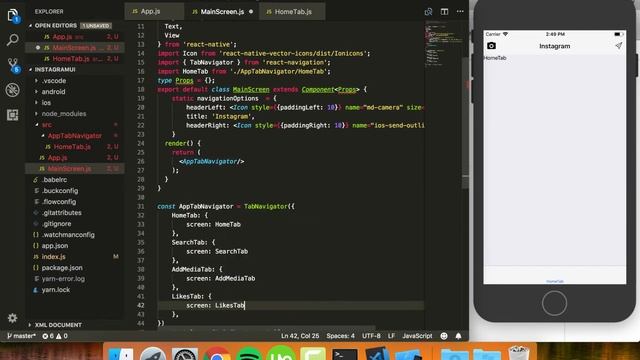Switch to HomeTab.js editor tab

pos(292,11)
